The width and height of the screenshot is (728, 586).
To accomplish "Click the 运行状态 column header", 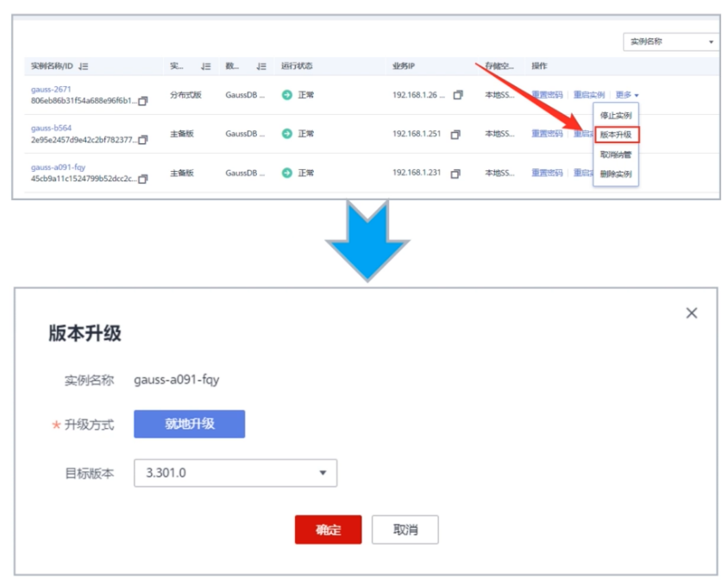I will (x=297, y=66).
